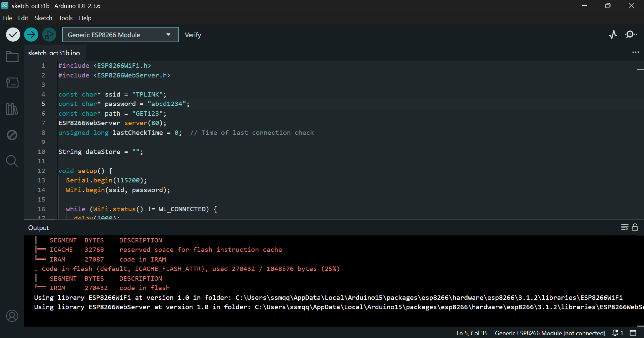
Task: Clear the Output panel contents
Action: [625, 227]
